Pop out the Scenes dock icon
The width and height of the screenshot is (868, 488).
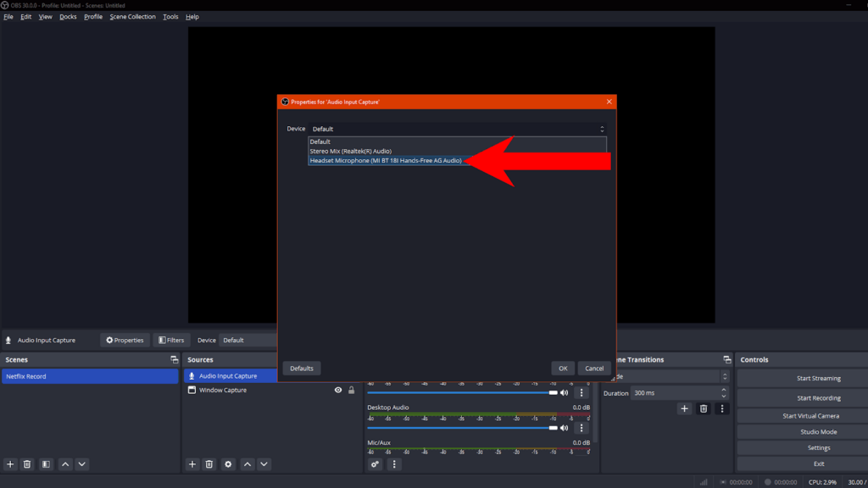pos(175,359)
